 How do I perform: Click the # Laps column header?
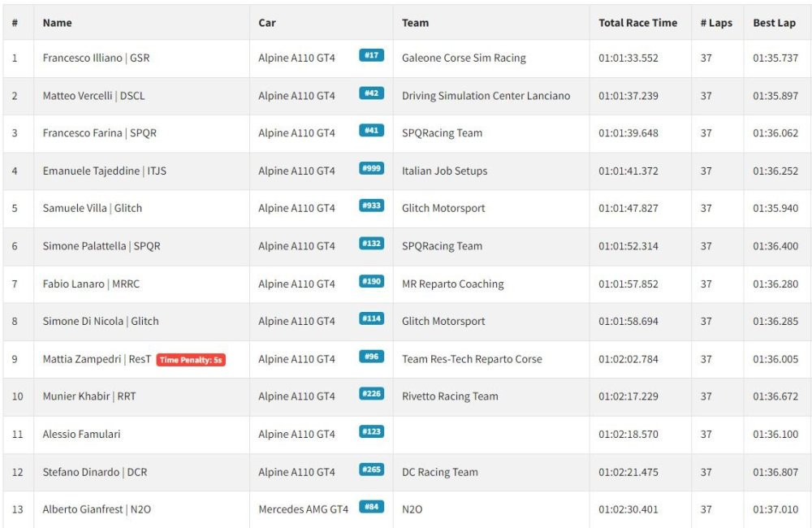tap(716, 23)
